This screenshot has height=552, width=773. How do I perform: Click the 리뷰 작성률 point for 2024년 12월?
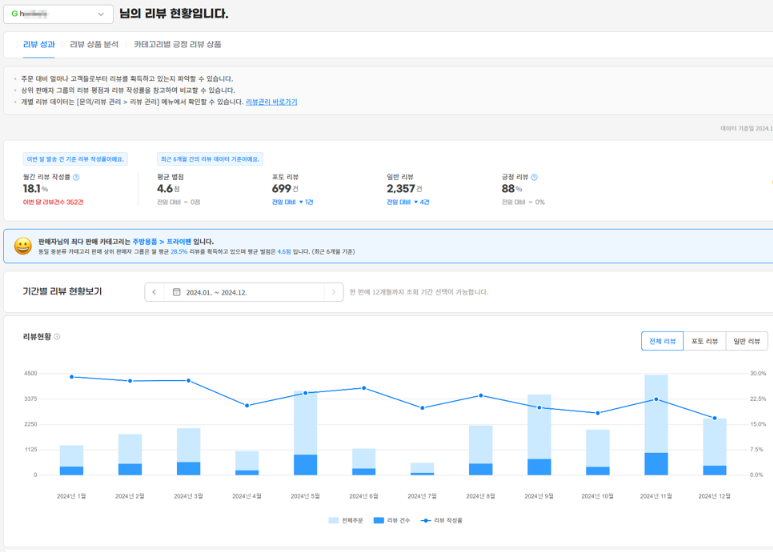pyautogui.click(x=715, y=418)
